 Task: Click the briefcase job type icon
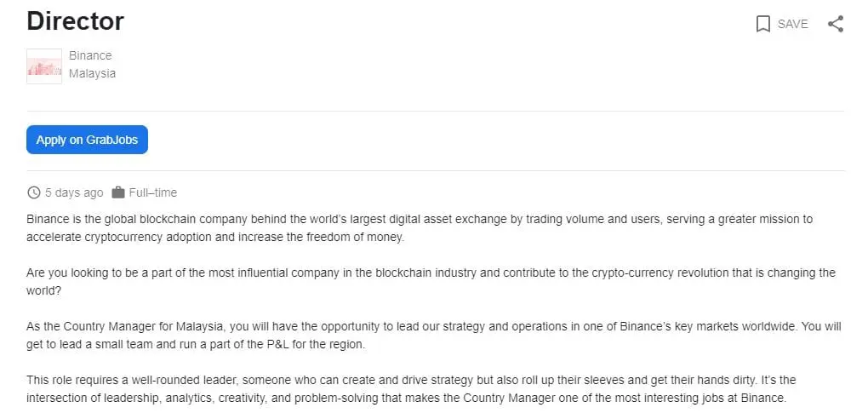[118, 192]
